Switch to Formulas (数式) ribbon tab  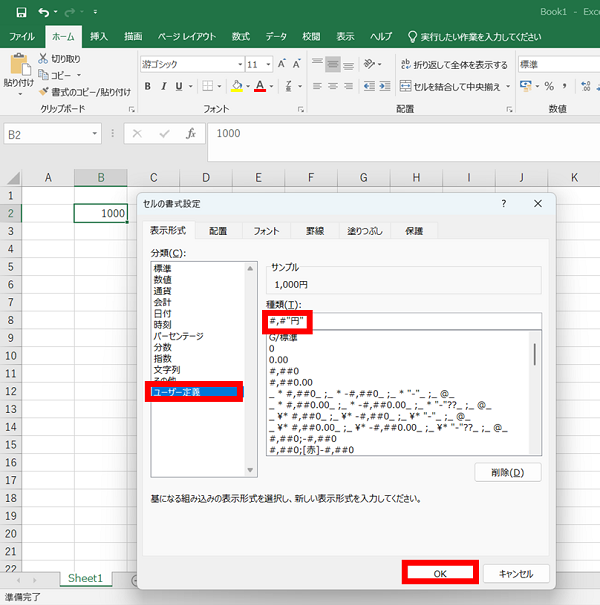(x=241, y=37)
